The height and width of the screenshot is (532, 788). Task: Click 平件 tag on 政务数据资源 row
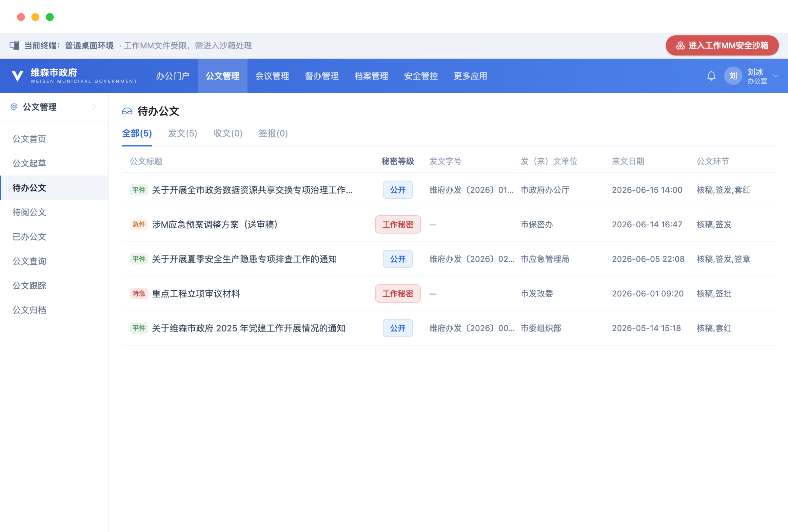tap(139, 190)
